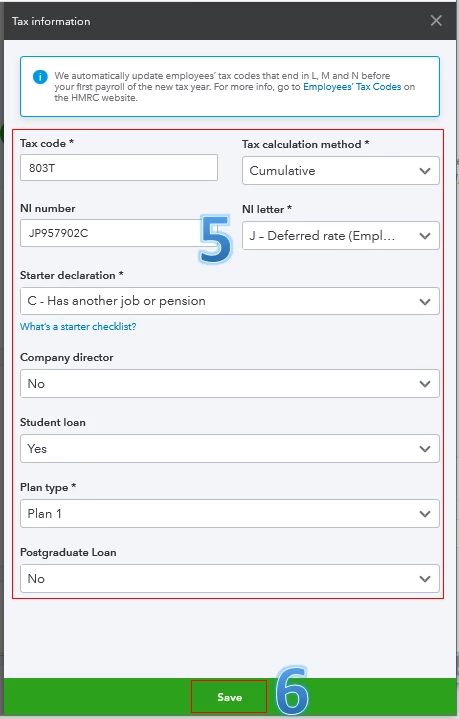Open Company director dropdown
The width and height of the screenshot is (459, 719).
click(x=230, y=384)
